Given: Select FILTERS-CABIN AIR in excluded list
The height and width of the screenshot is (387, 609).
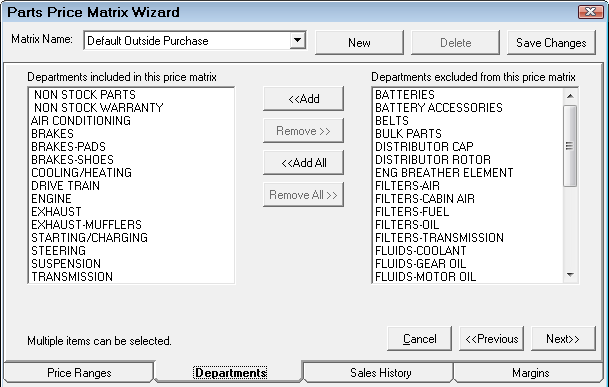Looking at the screenshot, I should coord(468,199).
